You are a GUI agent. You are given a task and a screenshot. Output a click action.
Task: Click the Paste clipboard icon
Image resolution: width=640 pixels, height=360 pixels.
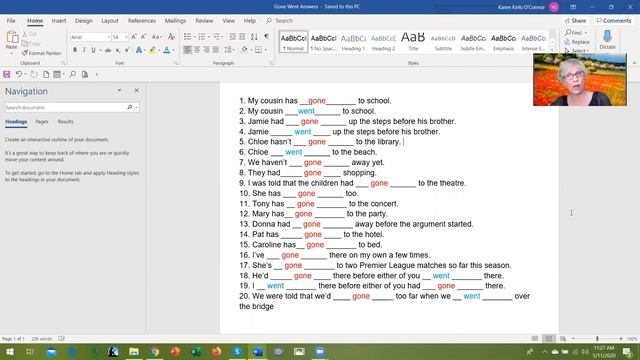[12, 37]
